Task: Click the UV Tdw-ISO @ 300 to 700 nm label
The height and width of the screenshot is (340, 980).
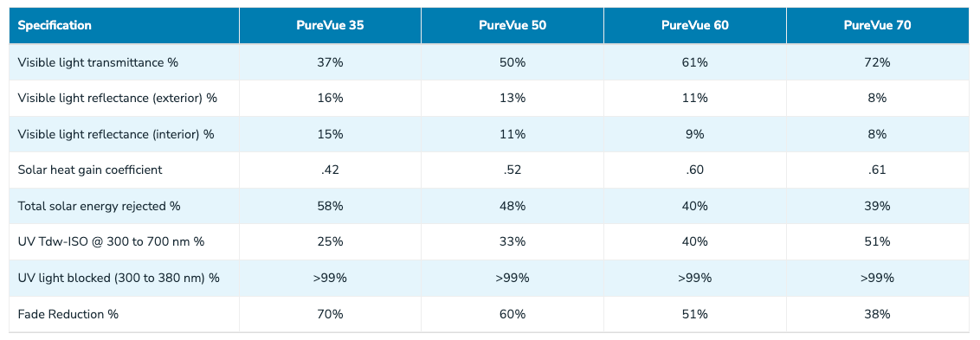Action: tap(112, 242)
